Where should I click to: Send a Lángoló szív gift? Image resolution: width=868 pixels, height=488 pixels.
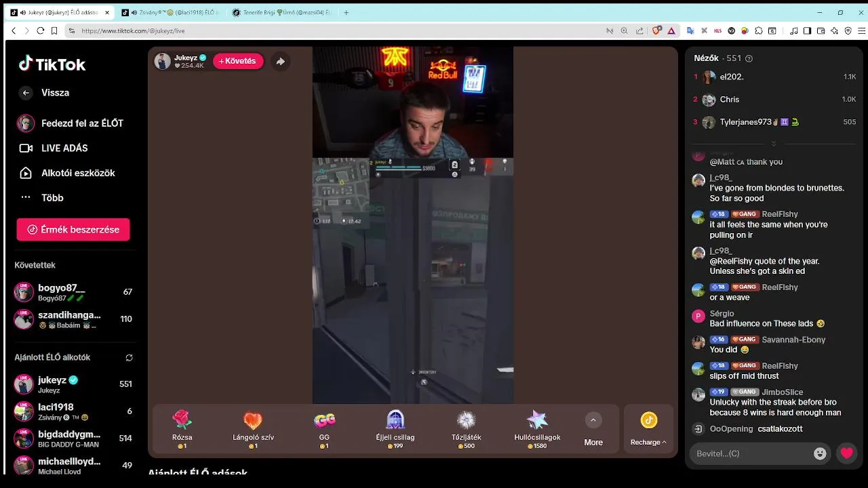tap(253, 429)
